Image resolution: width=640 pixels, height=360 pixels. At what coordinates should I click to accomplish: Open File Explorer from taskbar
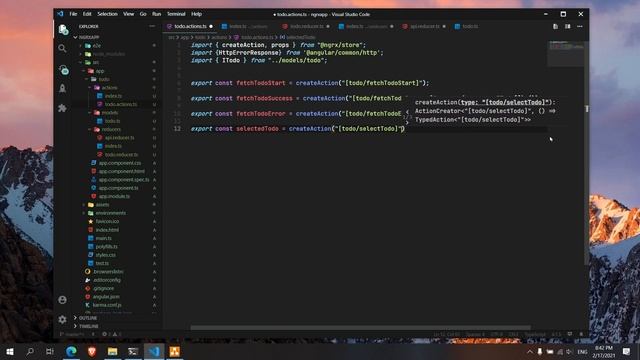tap(113, 351)
